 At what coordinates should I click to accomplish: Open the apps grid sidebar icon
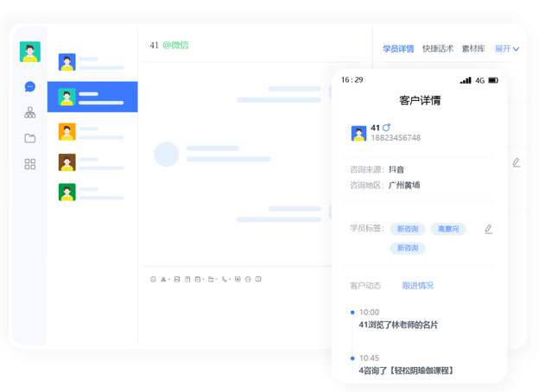point(30,164)
